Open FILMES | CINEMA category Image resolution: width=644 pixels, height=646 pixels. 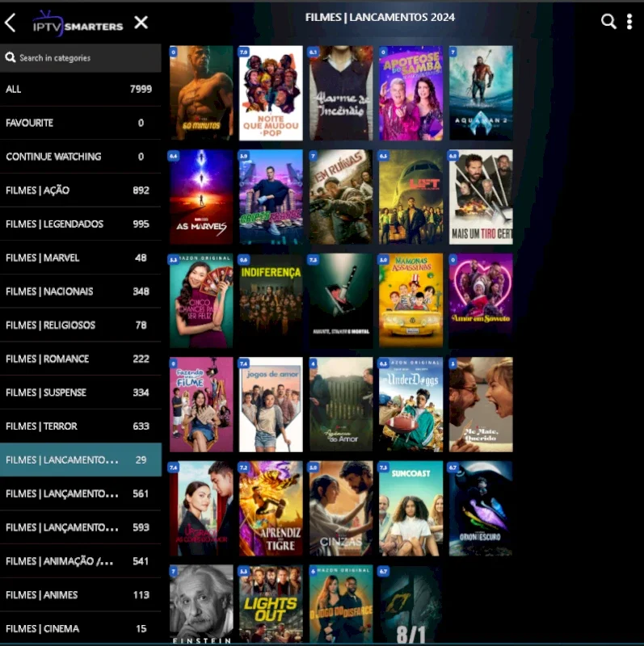pos(80,629)
